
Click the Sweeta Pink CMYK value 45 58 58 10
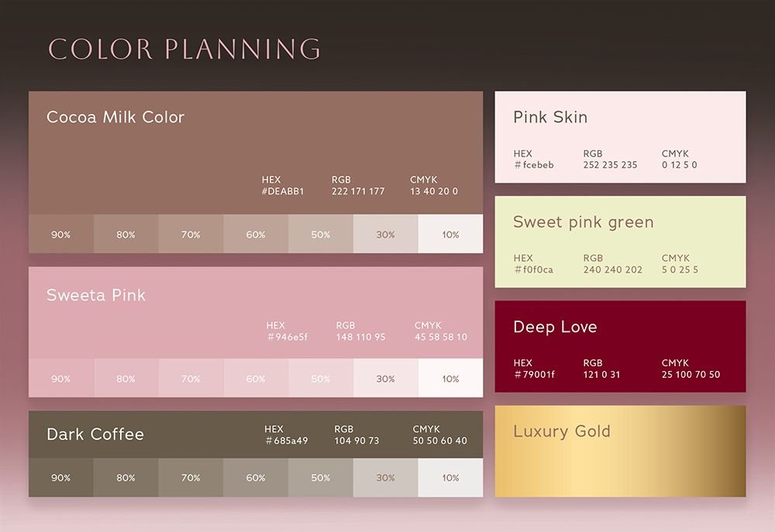[440, 337]
